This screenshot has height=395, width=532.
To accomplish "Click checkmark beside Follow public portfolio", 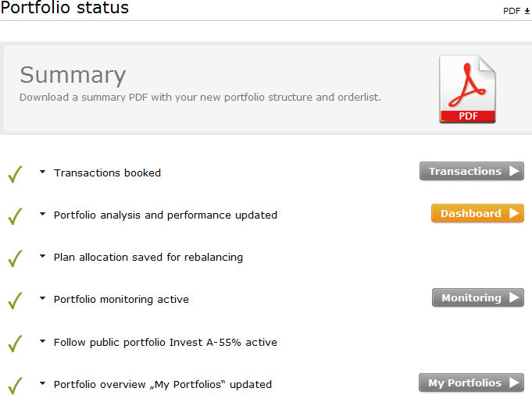I will 15,343.
